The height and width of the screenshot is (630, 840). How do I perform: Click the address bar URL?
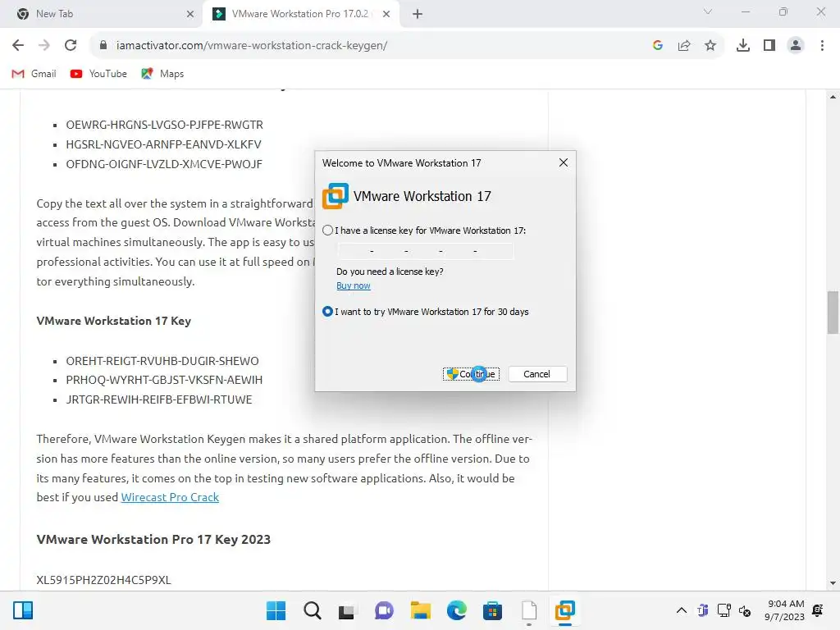point(252,46)
